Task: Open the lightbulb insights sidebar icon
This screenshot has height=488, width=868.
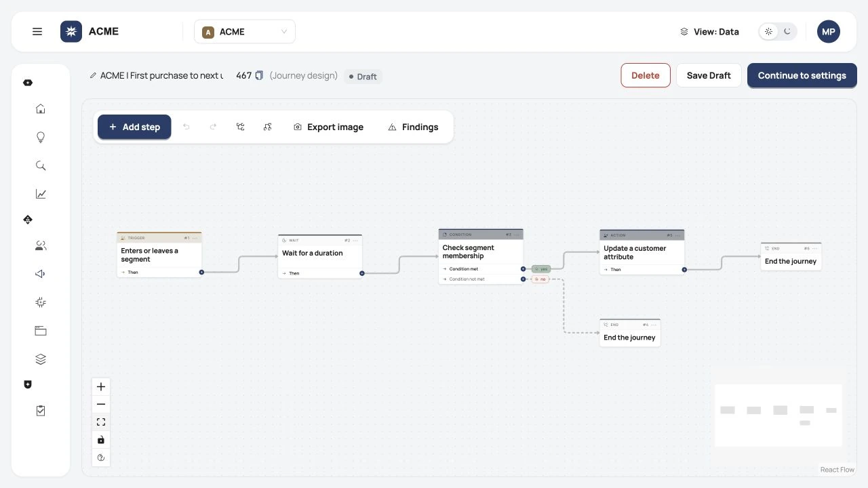Action: (x=41, y=138)
